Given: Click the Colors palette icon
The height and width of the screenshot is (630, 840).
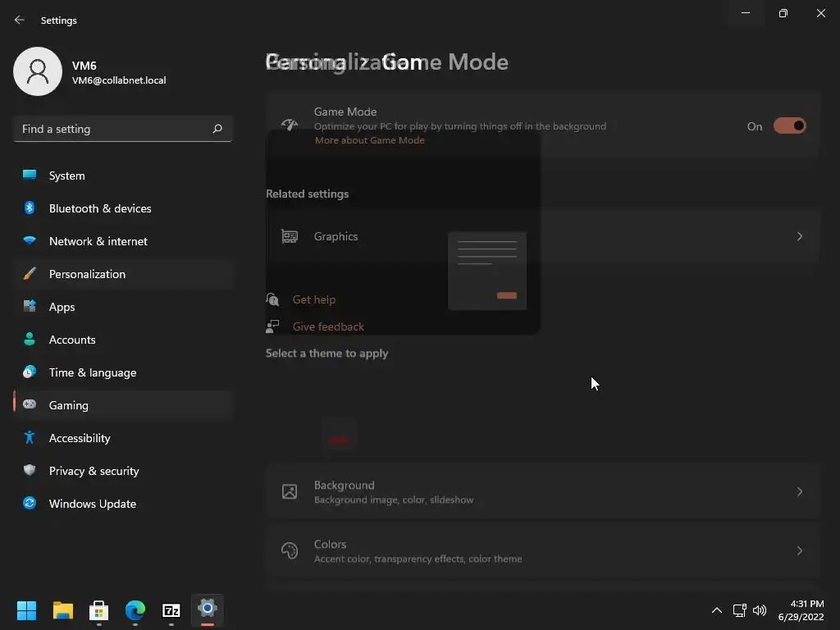Looking at the screenshot, I should click(x=290, y=550).
